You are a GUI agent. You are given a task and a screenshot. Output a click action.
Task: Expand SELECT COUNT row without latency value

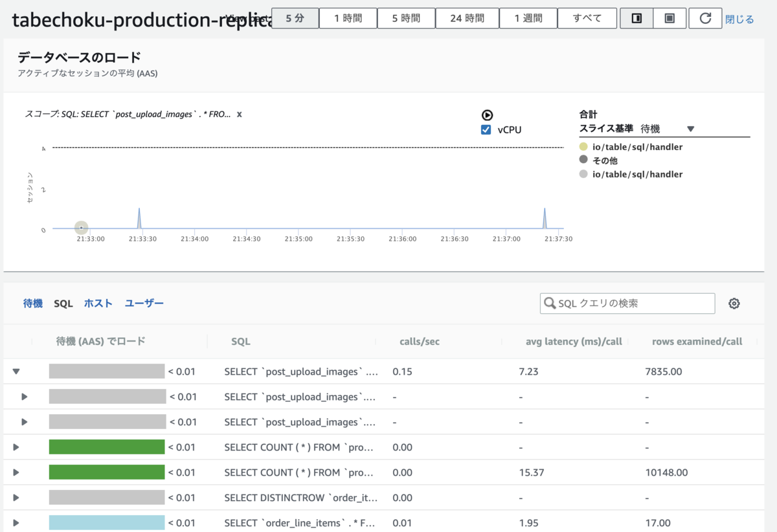16,447
